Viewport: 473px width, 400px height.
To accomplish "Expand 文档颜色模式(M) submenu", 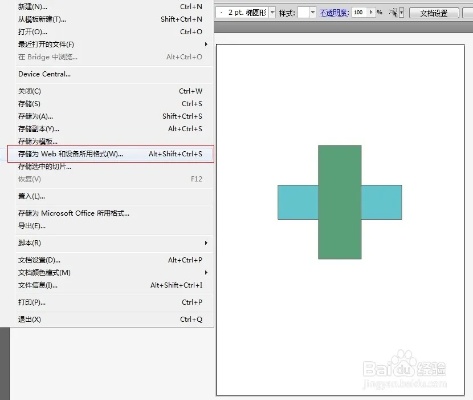I will (110, 273).
